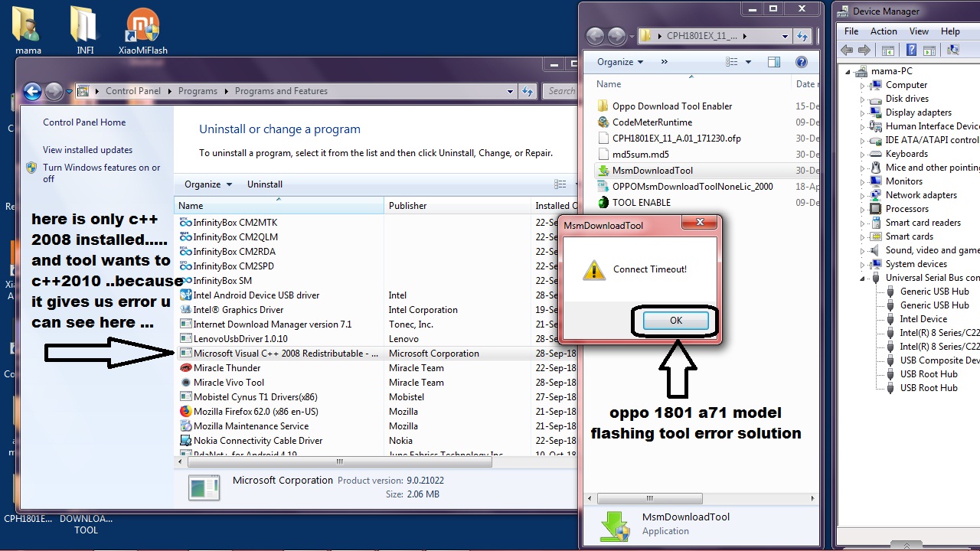Click the Search Programs and Features field

pyautogui.click(x=561, y=91)
